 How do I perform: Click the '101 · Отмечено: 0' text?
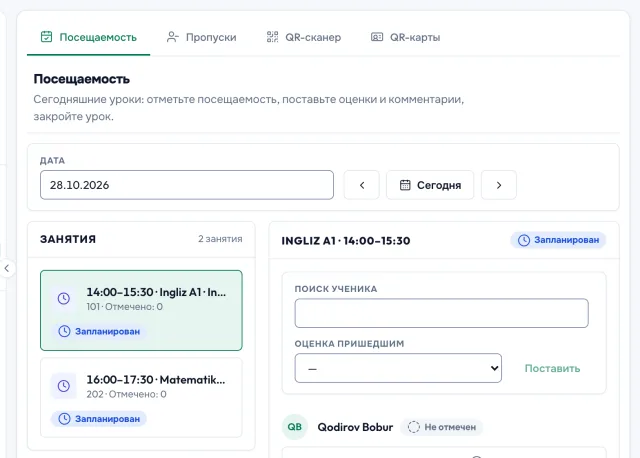click(x=124, y=307)
